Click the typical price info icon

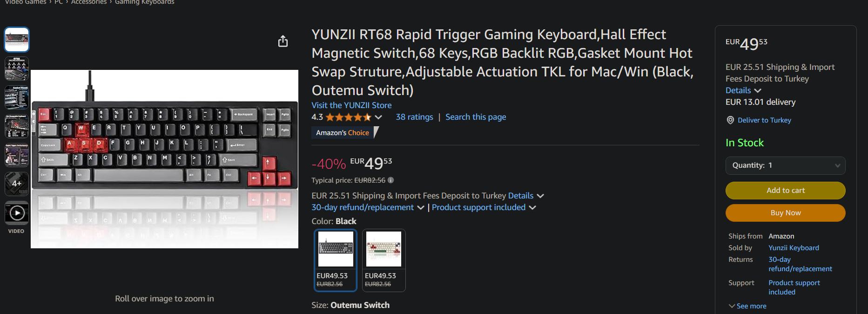tap(391, 180)
